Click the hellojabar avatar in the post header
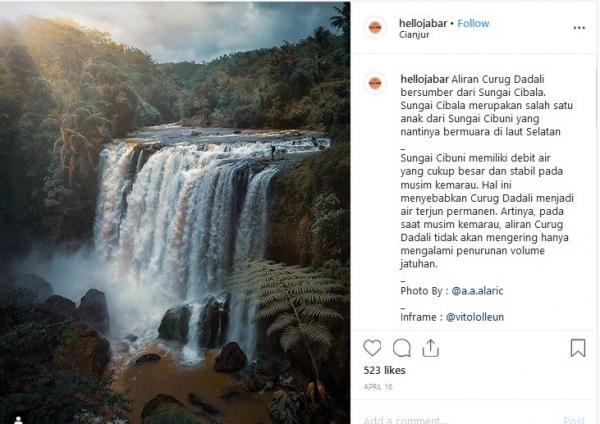 click(375, 28)
